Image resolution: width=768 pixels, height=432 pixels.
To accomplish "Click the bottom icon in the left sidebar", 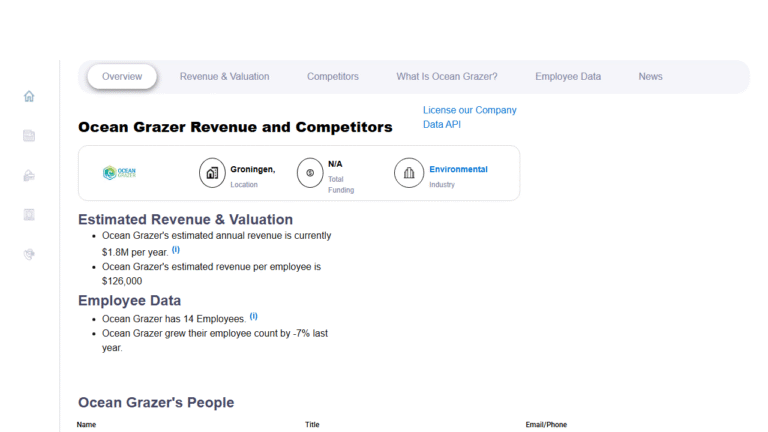I will (29, 254).
